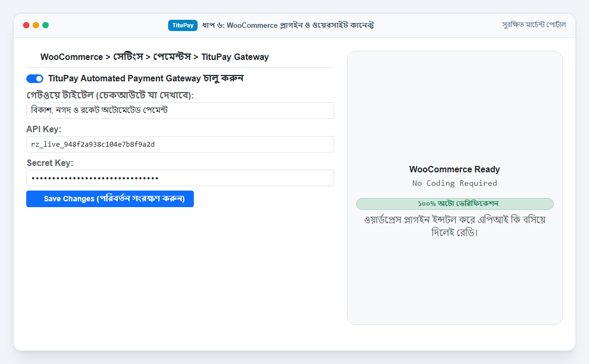Click the green maximize window dot

coord(46,25)
